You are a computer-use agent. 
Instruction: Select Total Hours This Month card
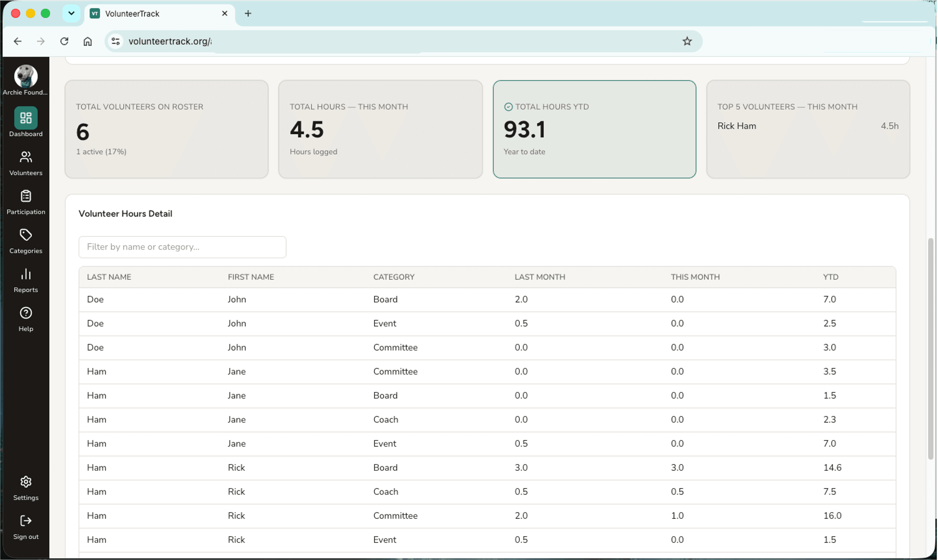click(380, 129)
